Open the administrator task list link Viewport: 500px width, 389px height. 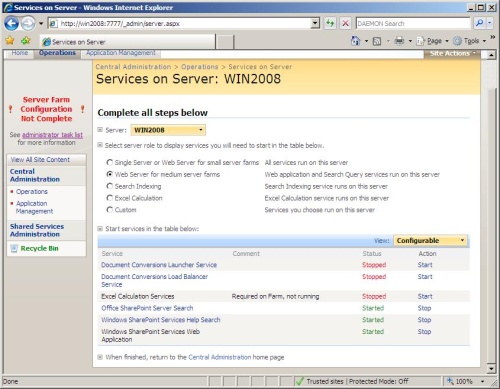click(52, 135)
